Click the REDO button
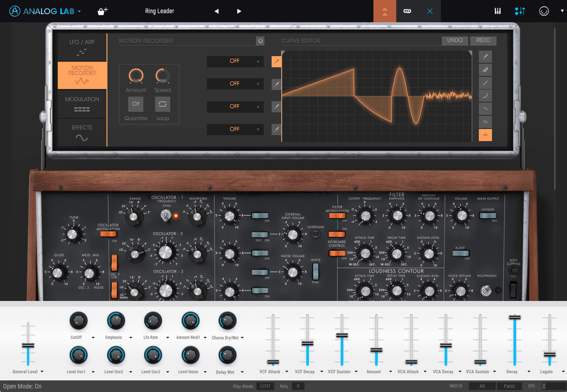 483,40
